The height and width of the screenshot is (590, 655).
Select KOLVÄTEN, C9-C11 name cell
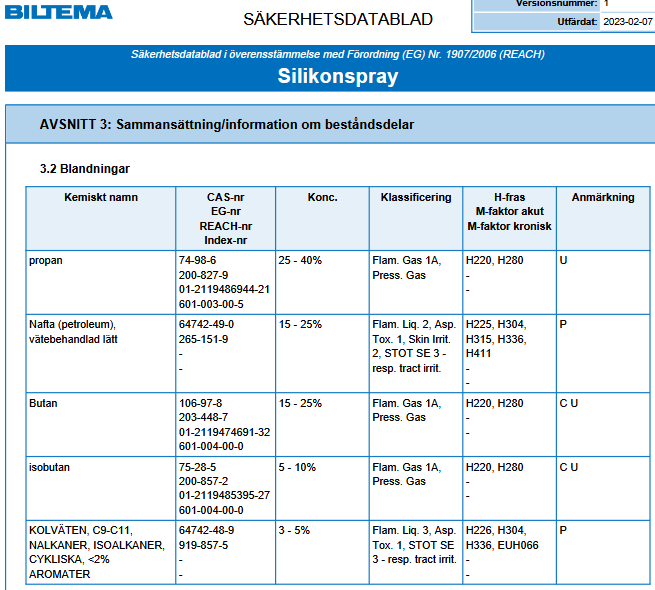click(101, 552)
